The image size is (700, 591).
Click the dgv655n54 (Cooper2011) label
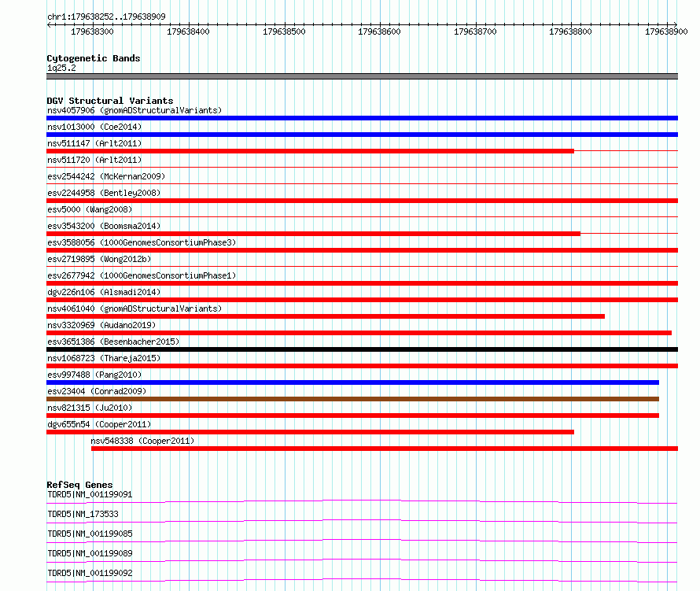click(99, 424)
